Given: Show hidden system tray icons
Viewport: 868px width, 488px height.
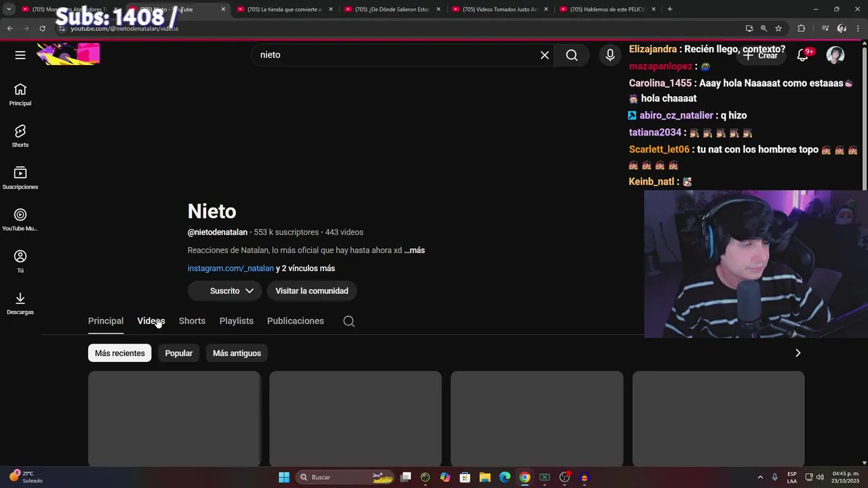Looking at the screenshot, I should pyautogui.click(x=760, y=477).
